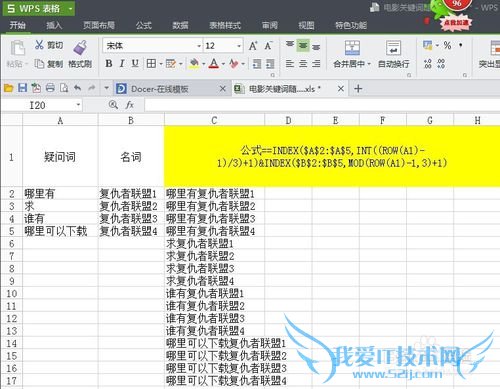Select the yellow formula cell in row 1

coord(332,156)
